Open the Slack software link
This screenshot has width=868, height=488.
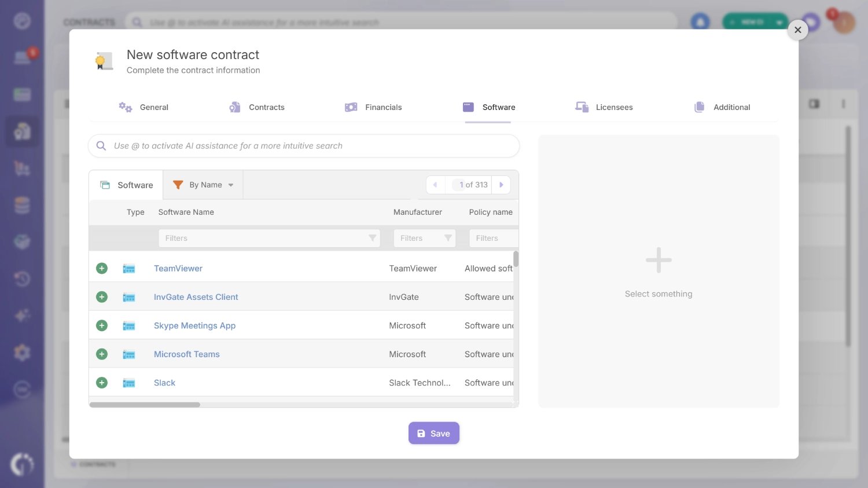pos(164,383)
